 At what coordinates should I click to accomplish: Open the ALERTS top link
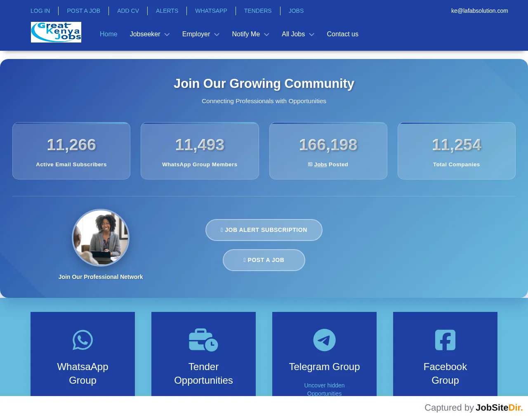click(167, 11)
